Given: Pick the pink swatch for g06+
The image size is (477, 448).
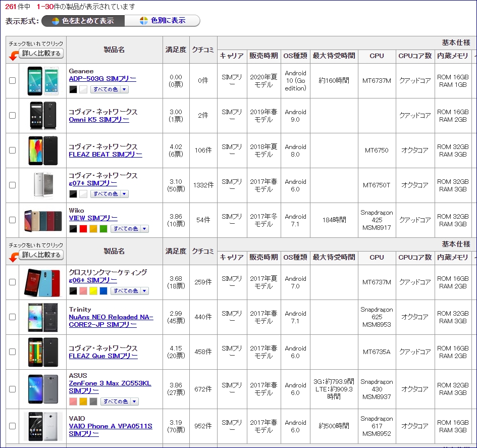Looking at the screenshot, I should click(83, 291).
